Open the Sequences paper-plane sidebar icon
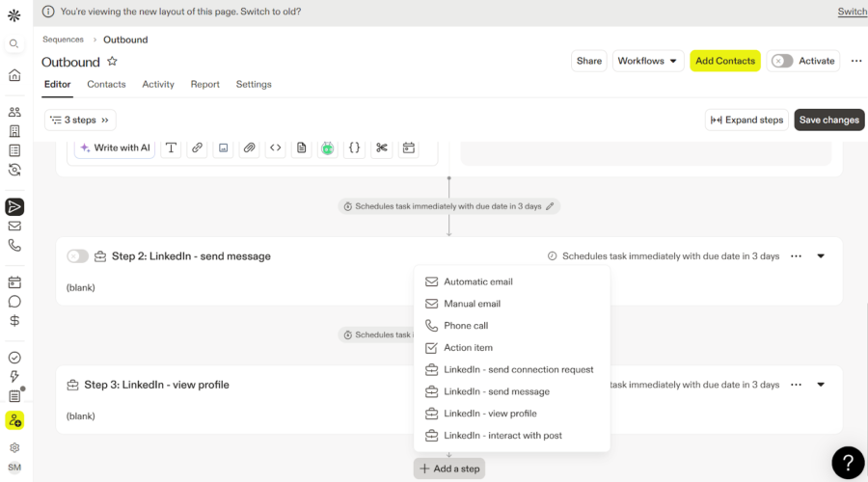This screenshot has height=482, width=868. [x=14, y=207]
